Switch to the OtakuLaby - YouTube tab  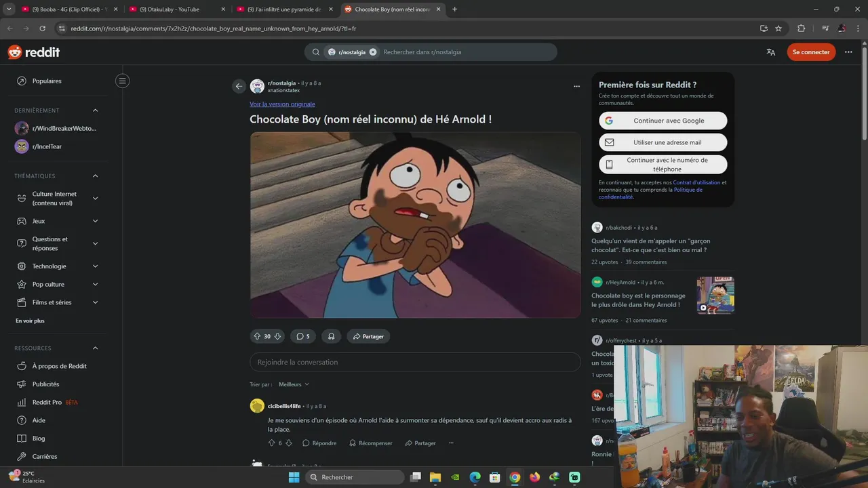[x=178, y=9]
